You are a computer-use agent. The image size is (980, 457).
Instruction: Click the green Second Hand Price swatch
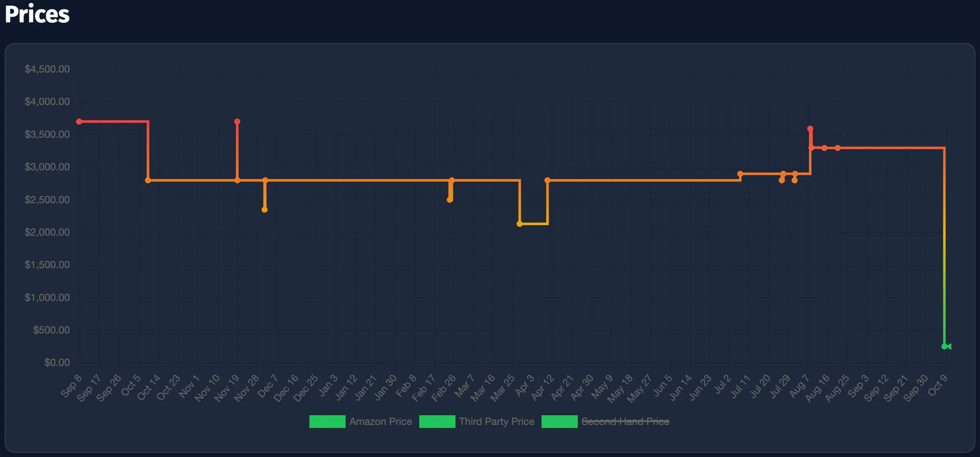(560, 422)
